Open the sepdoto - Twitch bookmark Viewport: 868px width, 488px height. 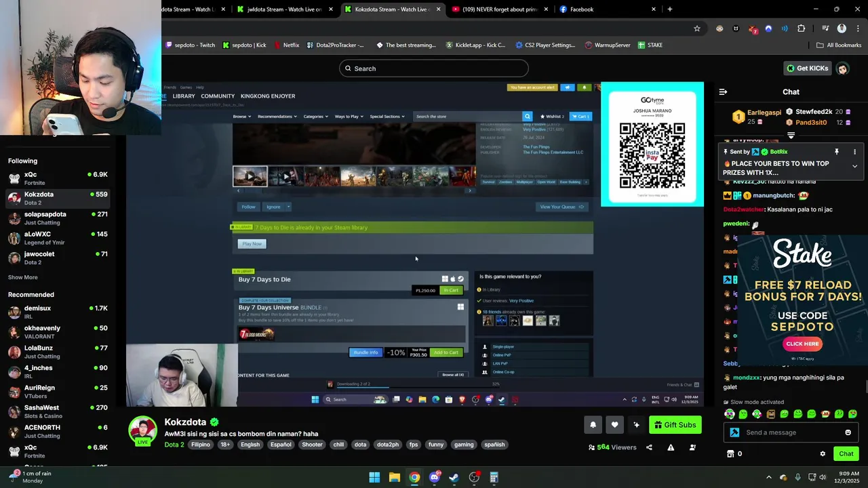[x=190, y=45]
